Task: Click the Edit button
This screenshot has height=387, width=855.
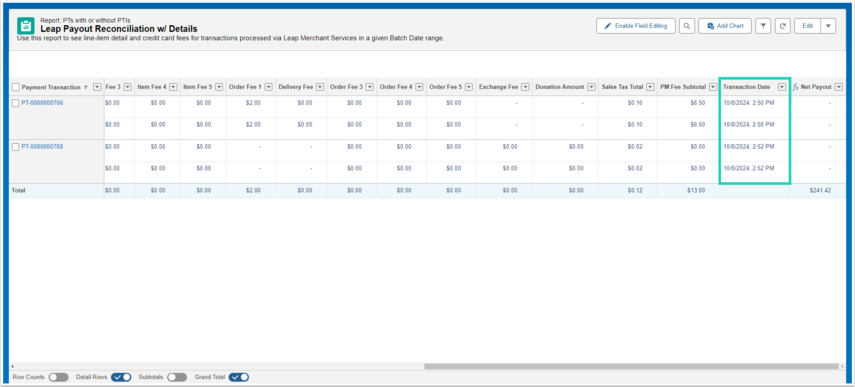Action: (x=808, y=26)
